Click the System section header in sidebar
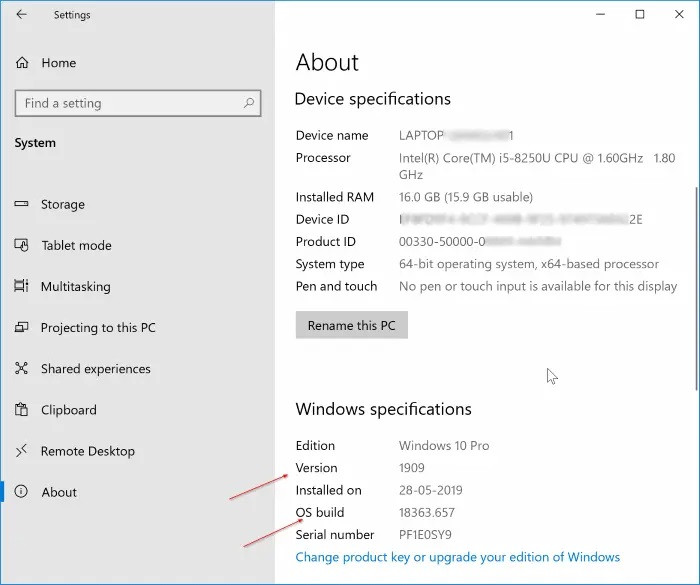Screen dimensions: 700x585 pos(35,143)
